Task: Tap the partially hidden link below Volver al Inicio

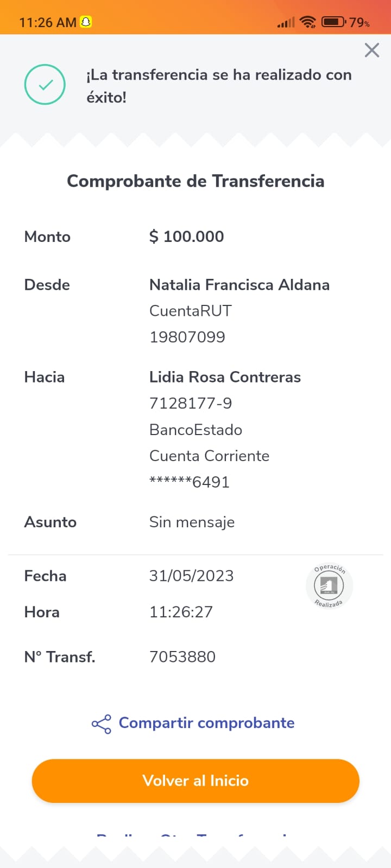Action: (195, 835)
